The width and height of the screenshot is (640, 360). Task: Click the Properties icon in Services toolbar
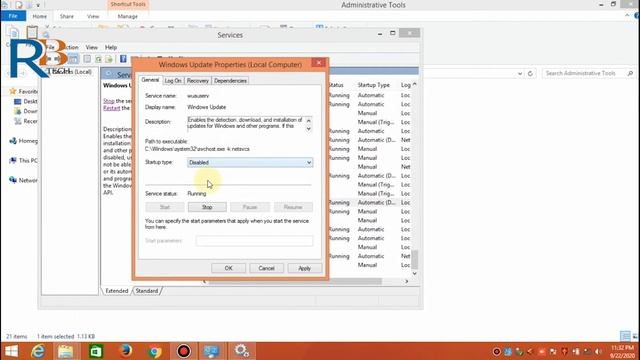(87, 59)
